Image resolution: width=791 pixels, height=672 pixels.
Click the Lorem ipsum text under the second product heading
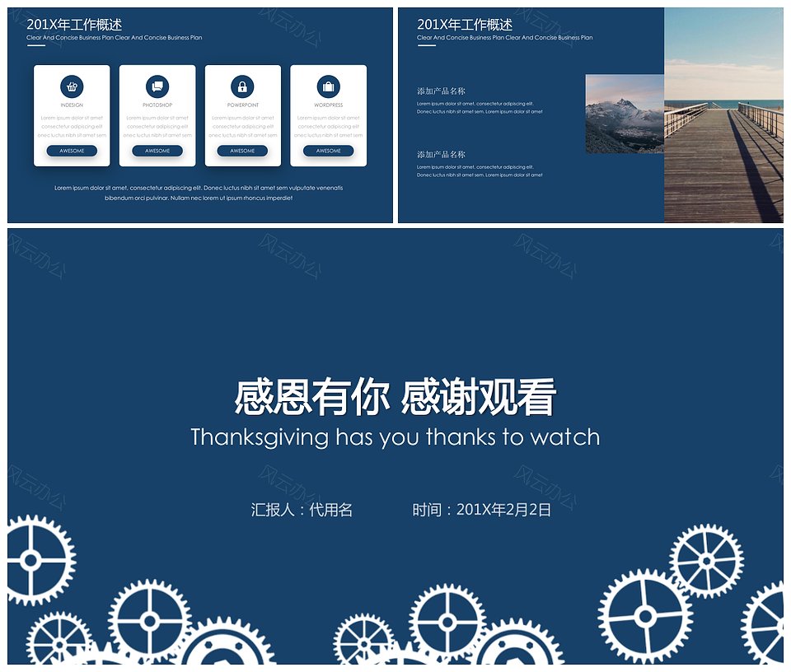click(480, 171)
